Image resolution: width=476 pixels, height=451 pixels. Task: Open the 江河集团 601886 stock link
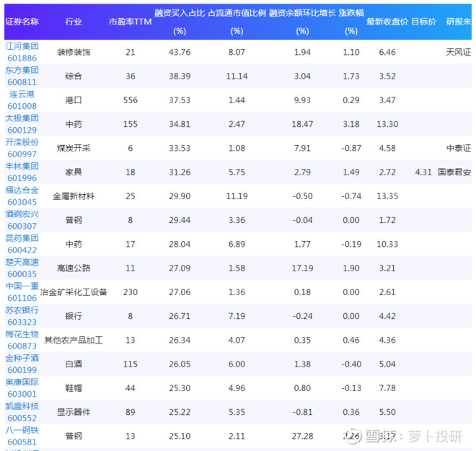[22, 52]
